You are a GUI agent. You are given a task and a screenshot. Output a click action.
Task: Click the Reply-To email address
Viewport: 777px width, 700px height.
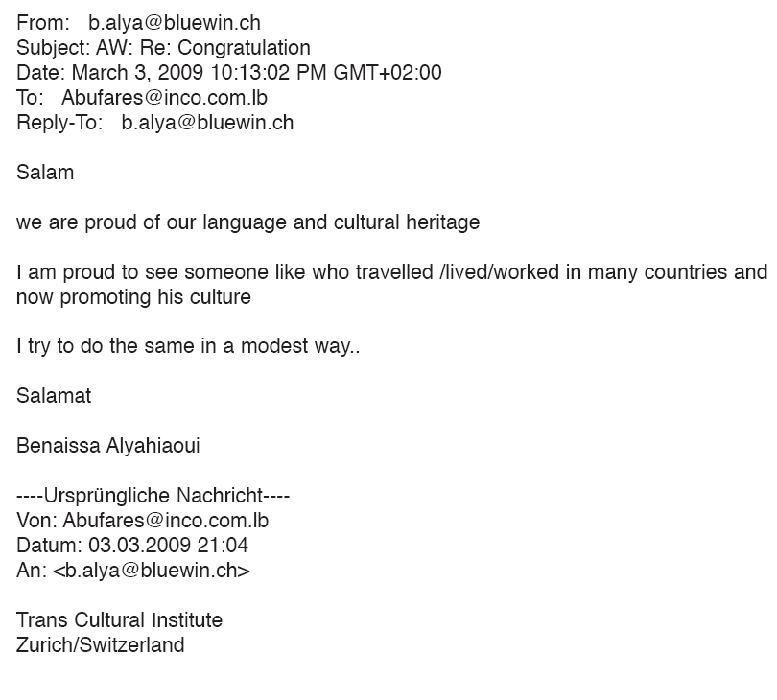[x=207, y=123]
